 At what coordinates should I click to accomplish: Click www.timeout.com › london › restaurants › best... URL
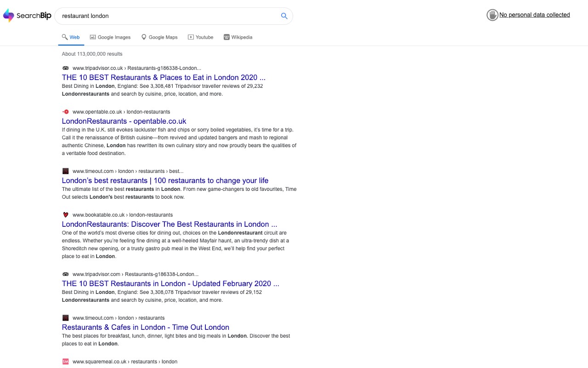coord(128,171)
